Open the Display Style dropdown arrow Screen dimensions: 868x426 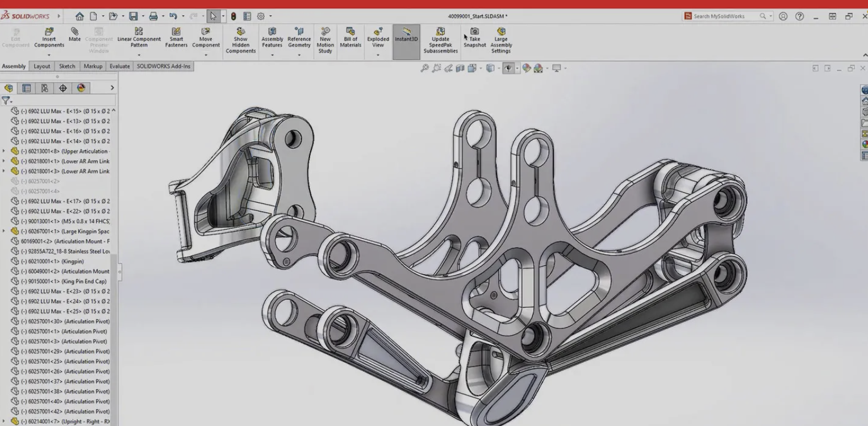(x=499, y=68)
